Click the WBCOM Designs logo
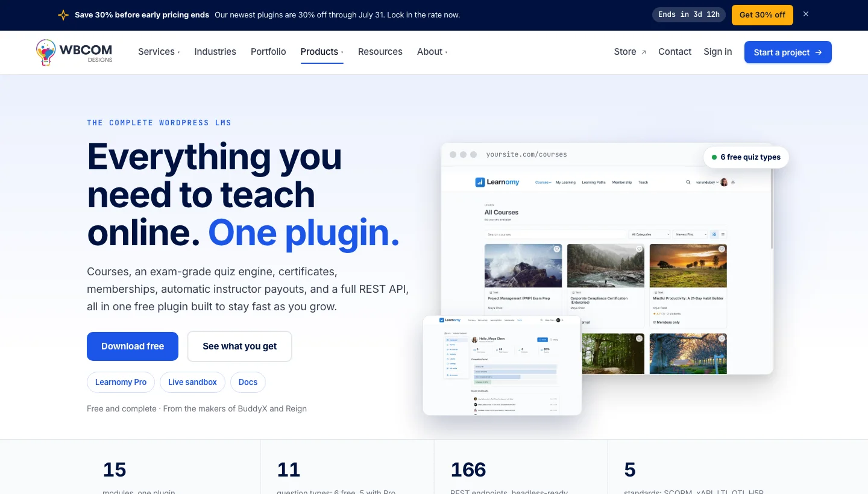Viewport: 868px width, 494px height. point(74,52)
